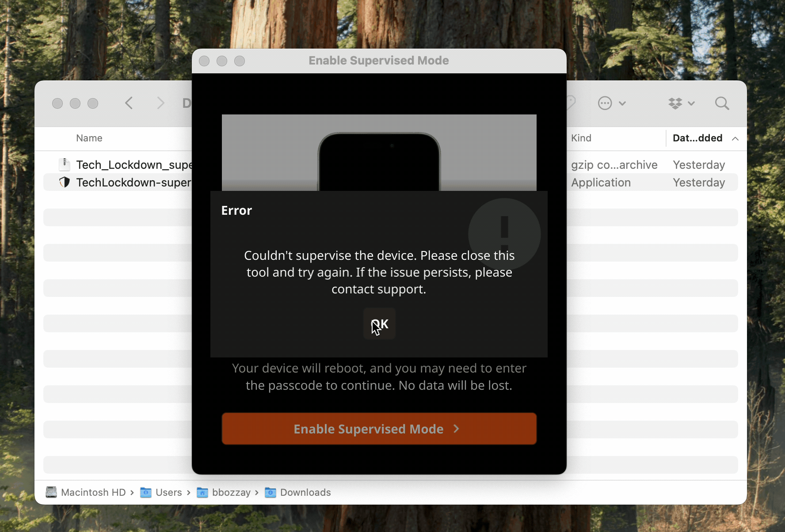Click the Finder forward arrow
This screenshot has height=532, width=785.
click(x=160, y=103)
